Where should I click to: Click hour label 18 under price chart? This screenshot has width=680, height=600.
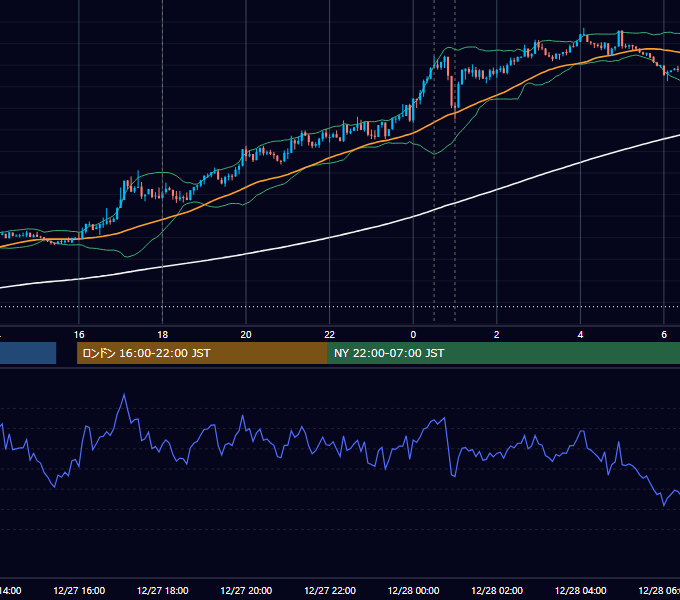pos(163,335)
